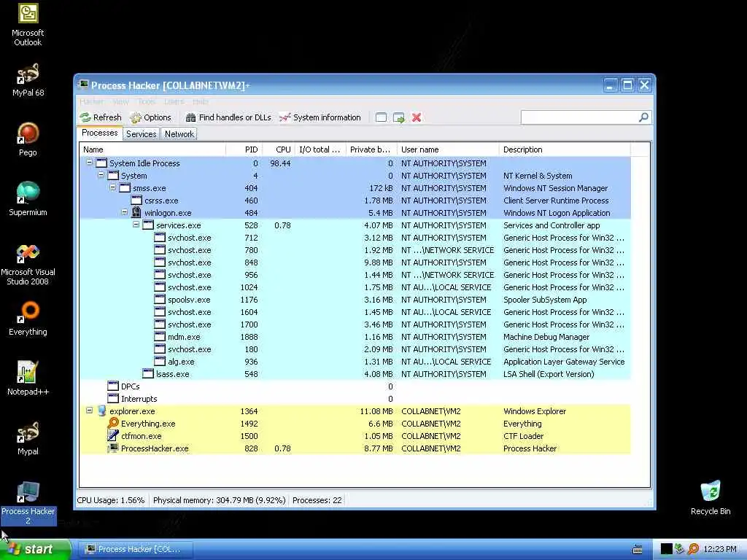
Task: Click the Everything tray icon
Action: tap(693, 549)
